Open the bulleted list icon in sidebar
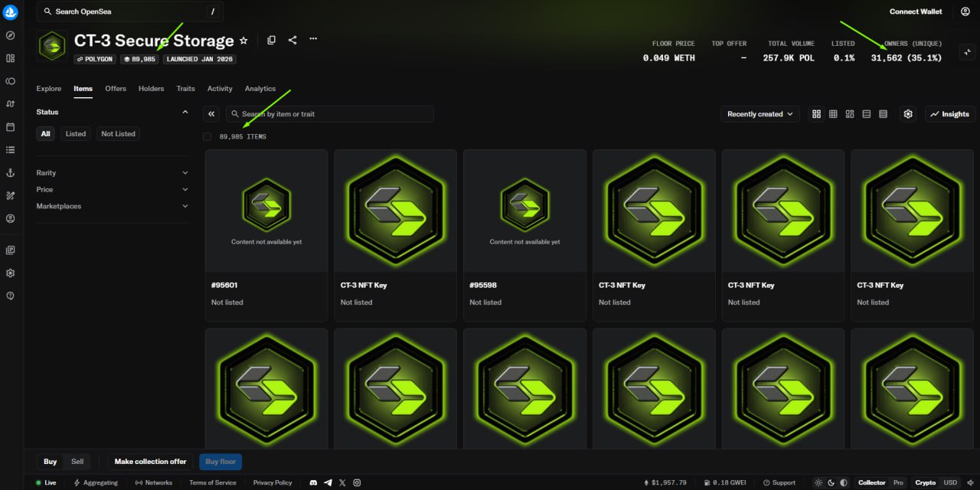980x490 pixels. pyautogui.click(x=11, y=150)
